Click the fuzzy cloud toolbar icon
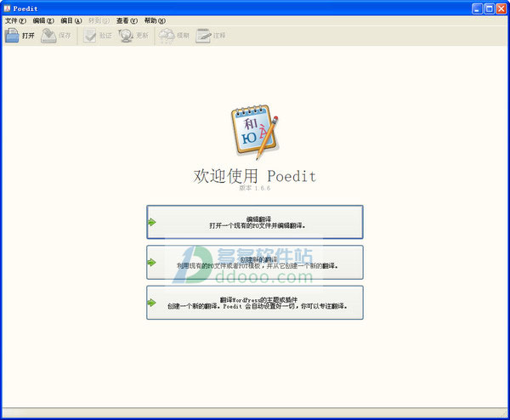The image size is (510, 420). coord(167,36)
